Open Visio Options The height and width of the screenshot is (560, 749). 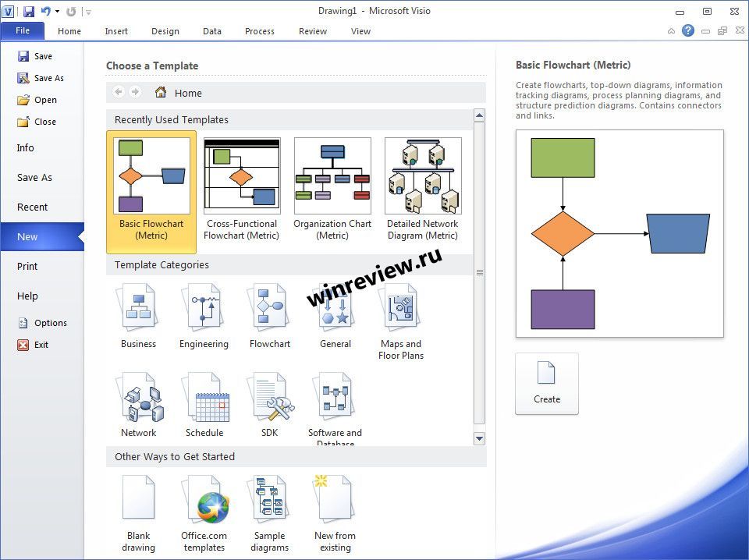[42, 323]
